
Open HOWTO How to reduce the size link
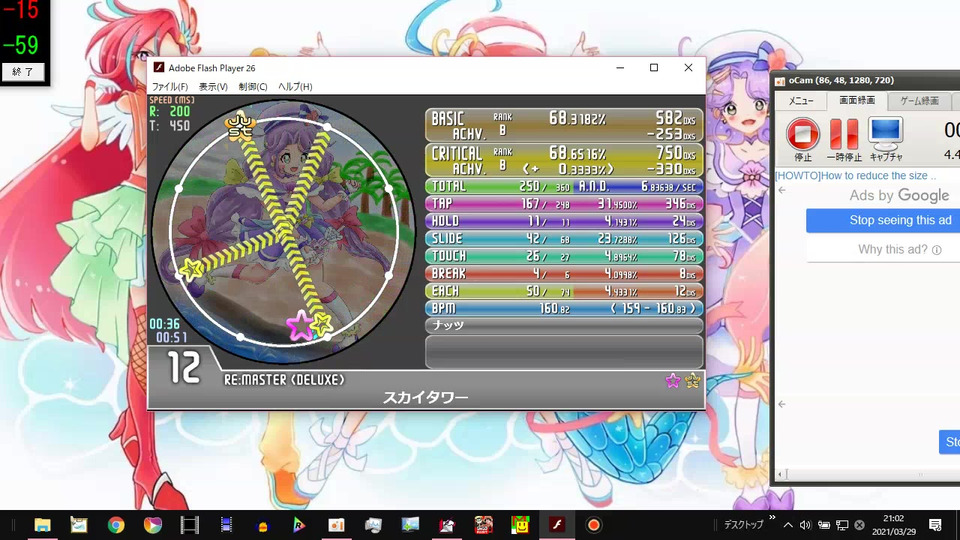[x=856, y=176]
